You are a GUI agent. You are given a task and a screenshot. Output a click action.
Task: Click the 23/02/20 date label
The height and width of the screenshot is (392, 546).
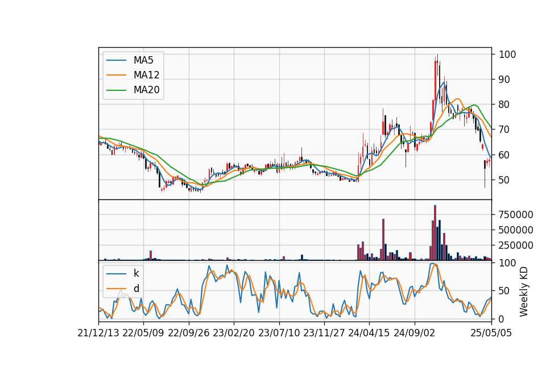point(234,333)
